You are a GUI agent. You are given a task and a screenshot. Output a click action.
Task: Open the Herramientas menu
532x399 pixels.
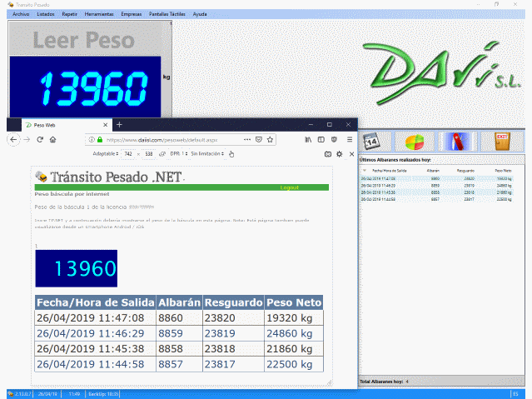tap(99, 14)
